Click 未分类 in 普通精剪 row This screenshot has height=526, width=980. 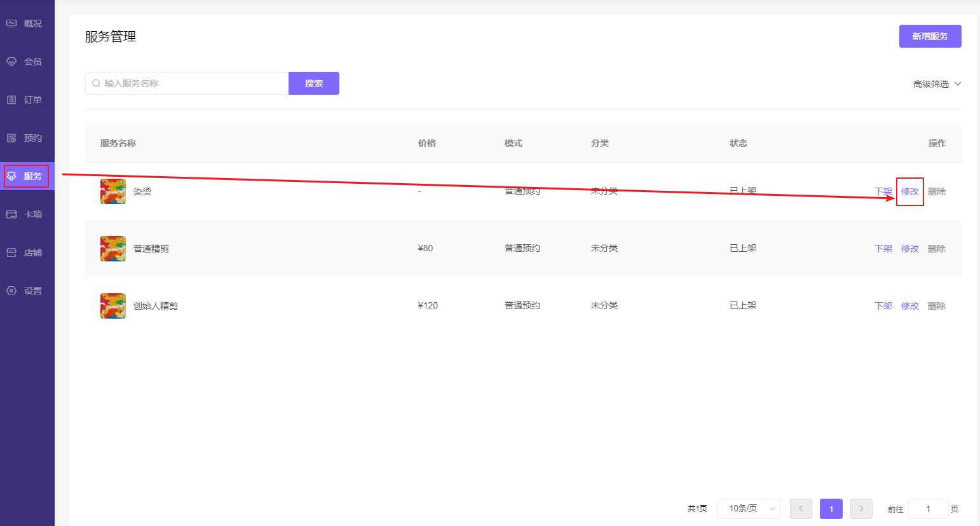tap(604, 248)
